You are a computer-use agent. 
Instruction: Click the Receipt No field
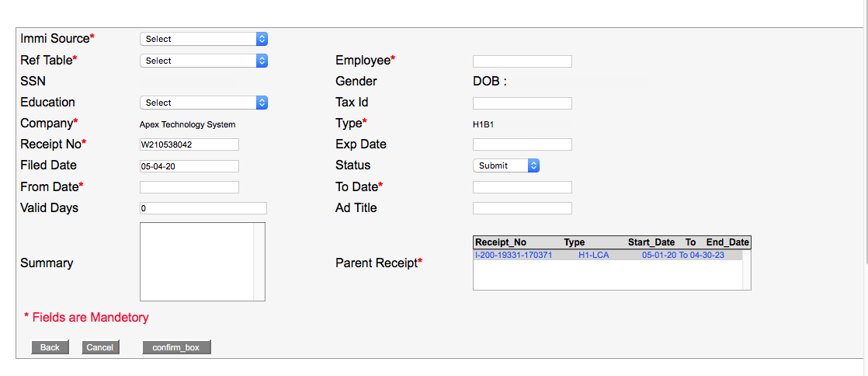tap(189, 144)
